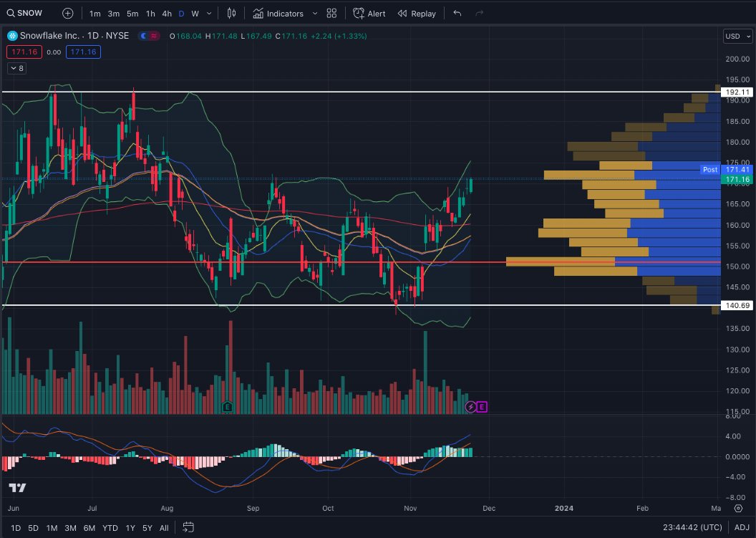Set date range to 6M
Image resolution: width=756 pixels, height=538 pixels.
(89, 528)
